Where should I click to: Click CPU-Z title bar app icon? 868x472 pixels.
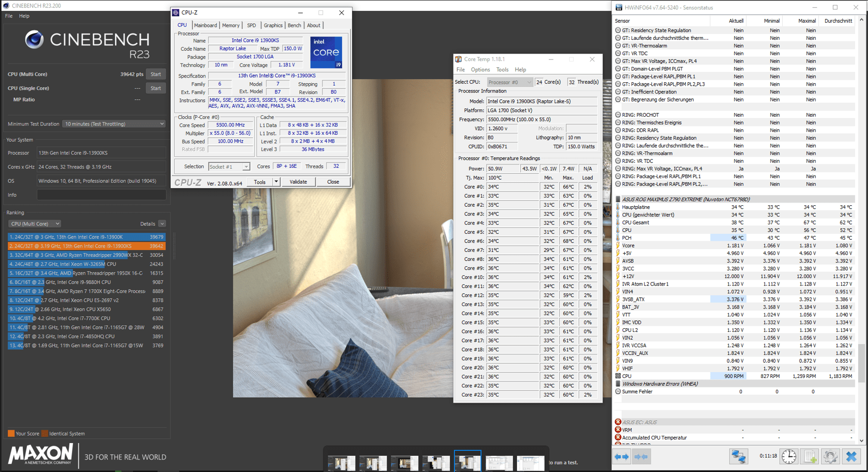[x=176, y=13]
